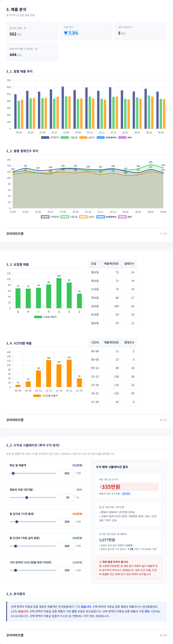The width and height of the screenshot is (173, 644).
Task: Click the 기타 관리비 input showing 150
Action: pos(66,570)
